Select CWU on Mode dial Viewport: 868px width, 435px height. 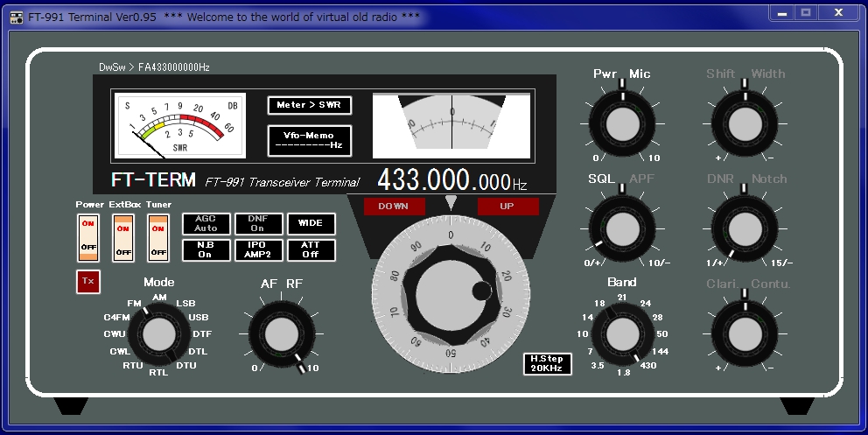tap(115, 334)
